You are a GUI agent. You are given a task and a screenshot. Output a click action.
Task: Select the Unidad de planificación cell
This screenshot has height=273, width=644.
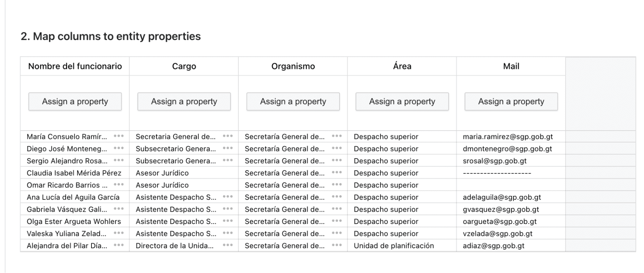click(402, 246)
